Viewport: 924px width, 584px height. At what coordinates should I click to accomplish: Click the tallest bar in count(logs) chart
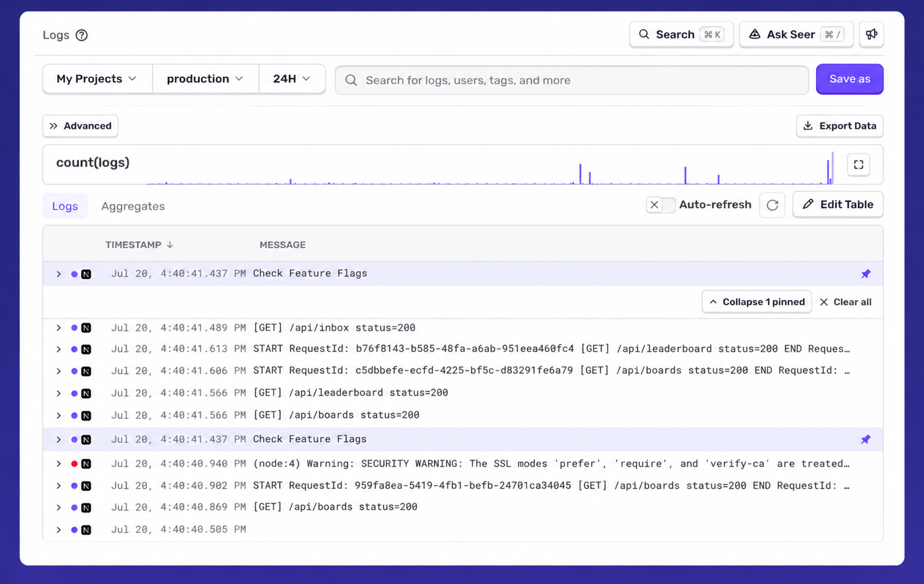[x=833, y=169]
